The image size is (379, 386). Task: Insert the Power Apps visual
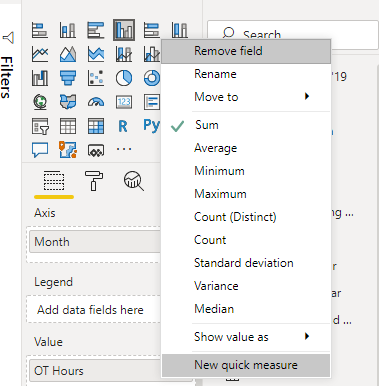point(96,151)
